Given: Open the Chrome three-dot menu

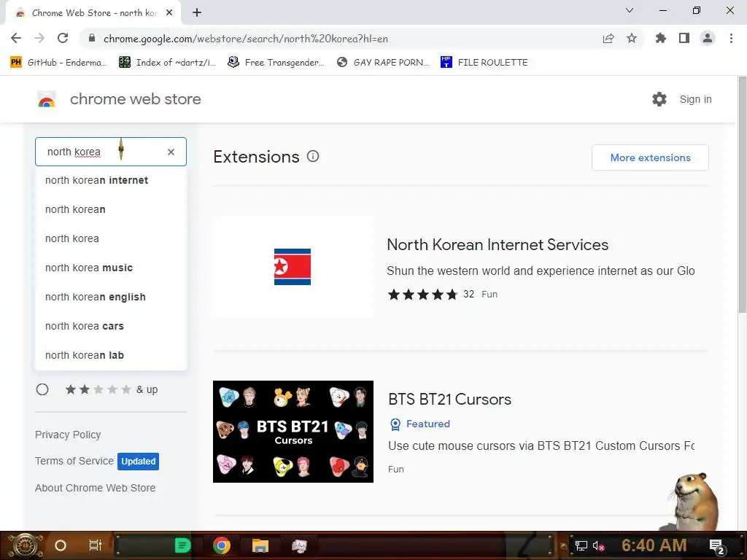Looking at the screenshot, I should (731, 38).
